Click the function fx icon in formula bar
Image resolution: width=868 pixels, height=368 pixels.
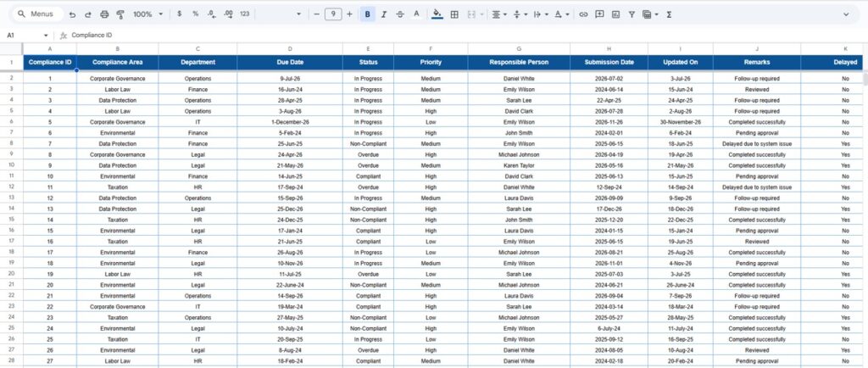pyautogui.click(x=63, y=35)
